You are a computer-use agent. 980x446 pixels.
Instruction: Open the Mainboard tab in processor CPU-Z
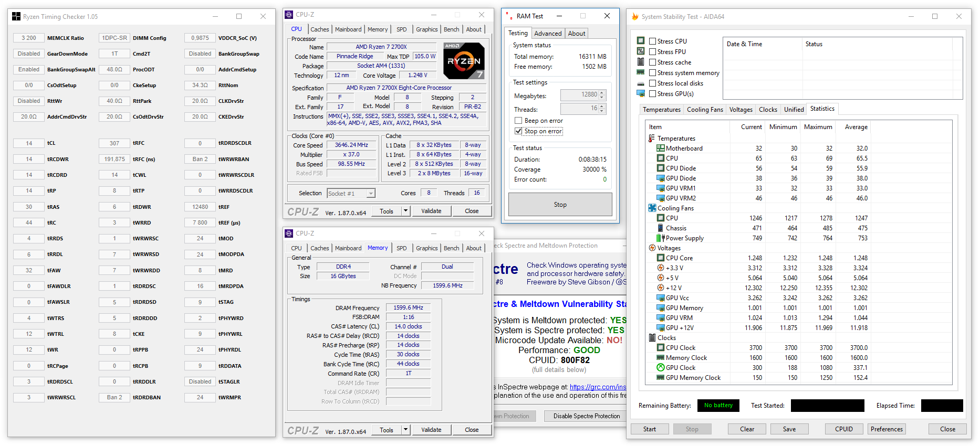click(x=348, y=29)
